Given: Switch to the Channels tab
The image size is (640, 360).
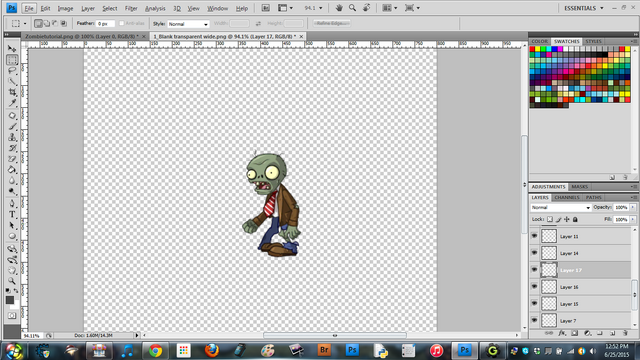Looking at the screenshot, I should pos(567,197).
